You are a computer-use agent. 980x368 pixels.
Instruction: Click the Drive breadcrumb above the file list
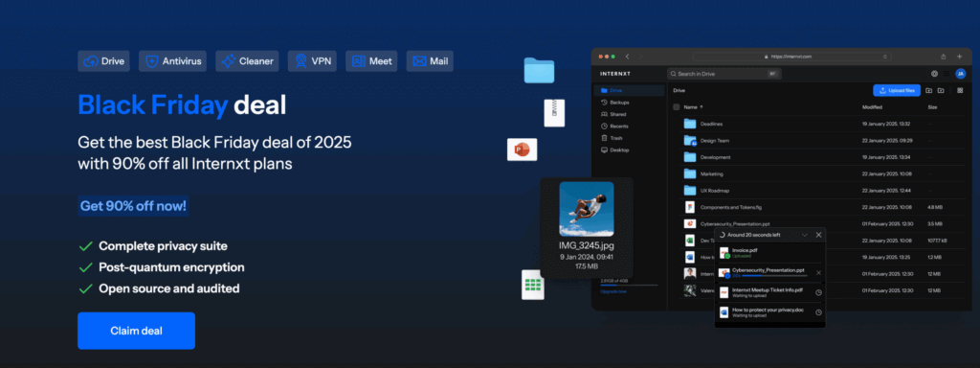679,91
